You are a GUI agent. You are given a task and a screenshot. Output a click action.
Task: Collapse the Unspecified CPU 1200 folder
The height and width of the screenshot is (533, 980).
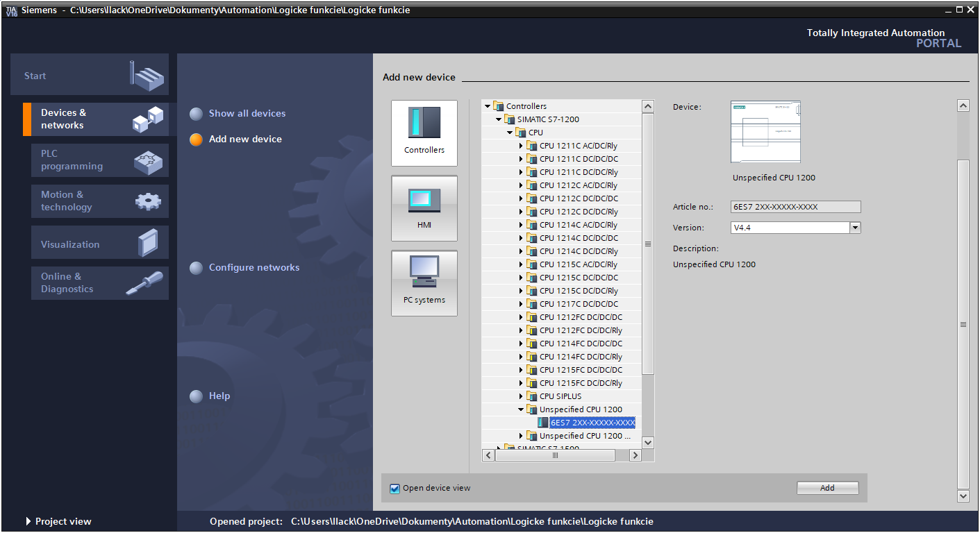point(521,409)
